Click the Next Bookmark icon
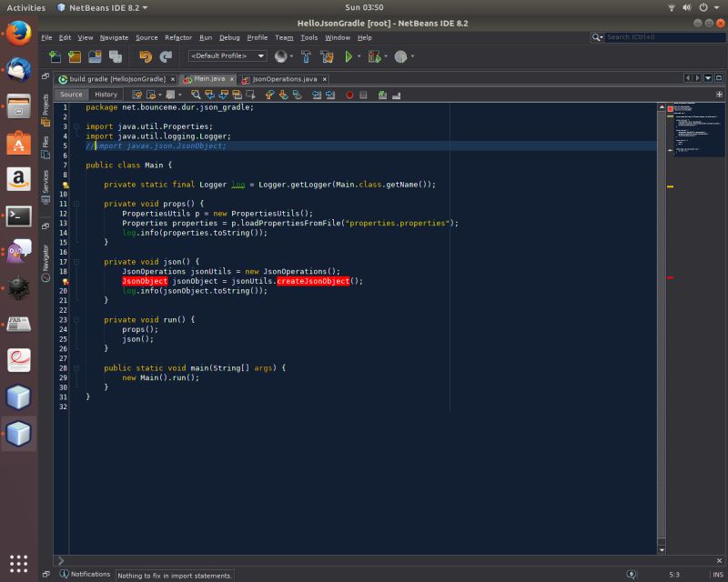This screenshot has width=728, height=582. click(283, 95)
